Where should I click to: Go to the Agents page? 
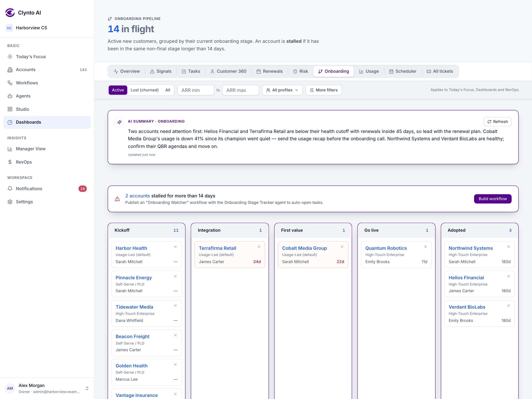coord(47,96)
